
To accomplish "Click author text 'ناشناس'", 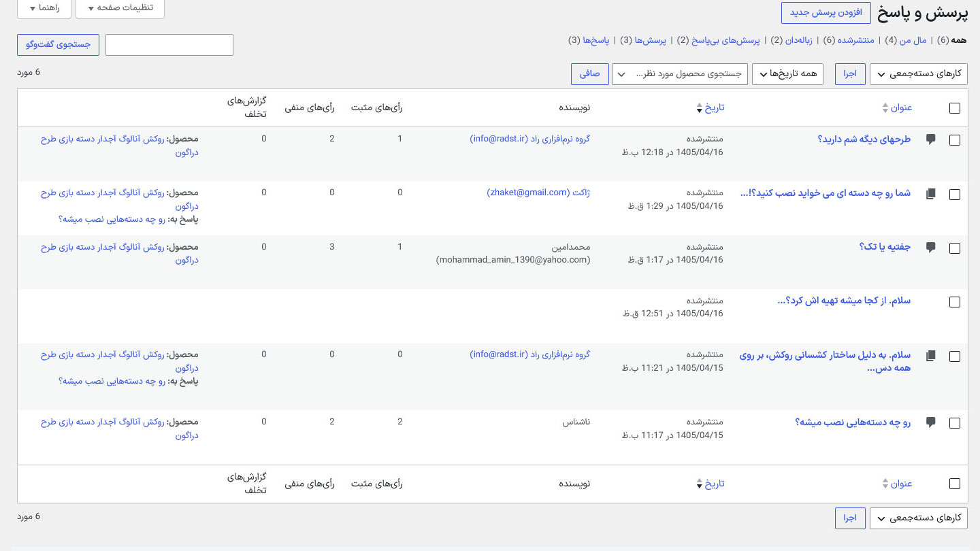I will pyautogui.click(x=576, y=422).
